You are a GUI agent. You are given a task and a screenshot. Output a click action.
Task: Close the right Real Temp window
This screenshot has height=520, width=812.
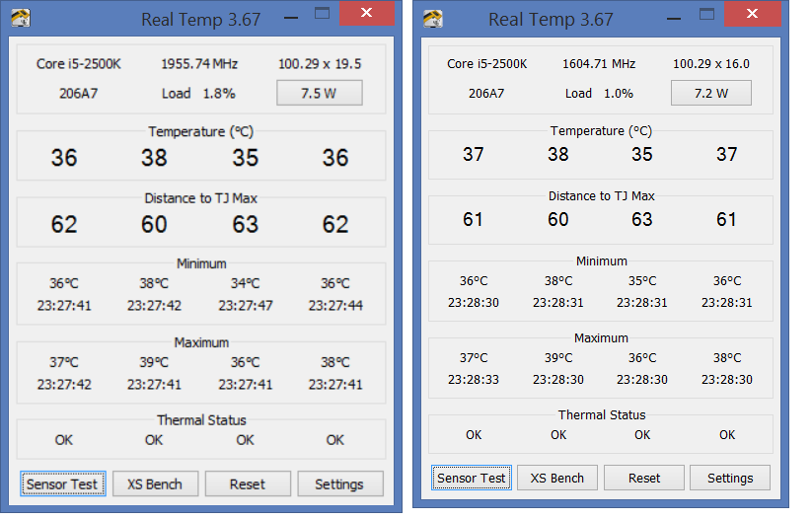pos(753,14)
